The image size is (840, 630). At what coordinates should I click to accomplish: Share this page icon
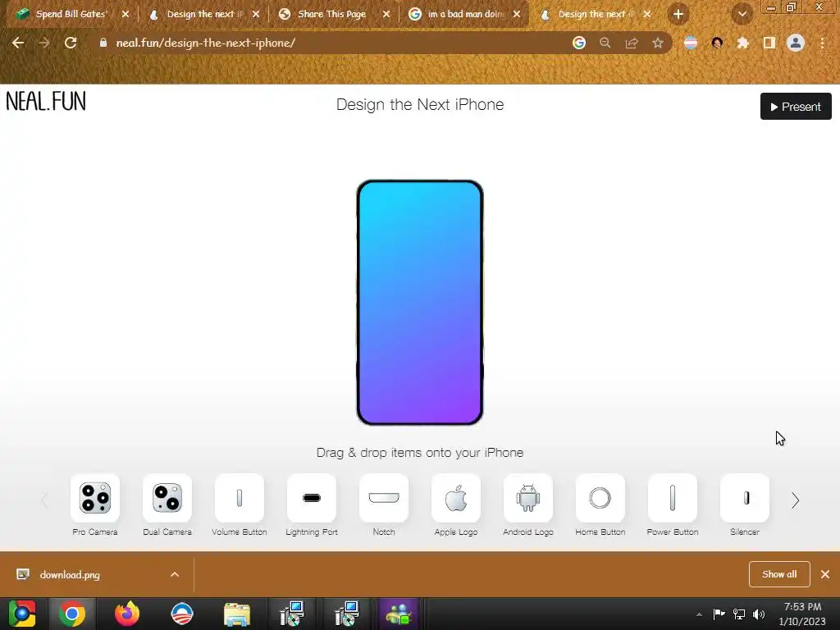pyautogui.click(x=632, y=43)
